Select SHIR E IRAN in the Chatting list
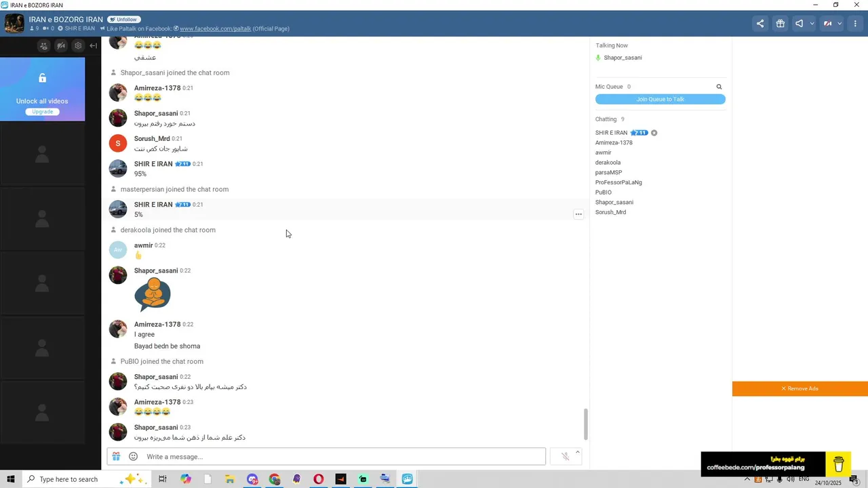Image resolution: width=868 pixels, height=488 pixels. (611, 133)
